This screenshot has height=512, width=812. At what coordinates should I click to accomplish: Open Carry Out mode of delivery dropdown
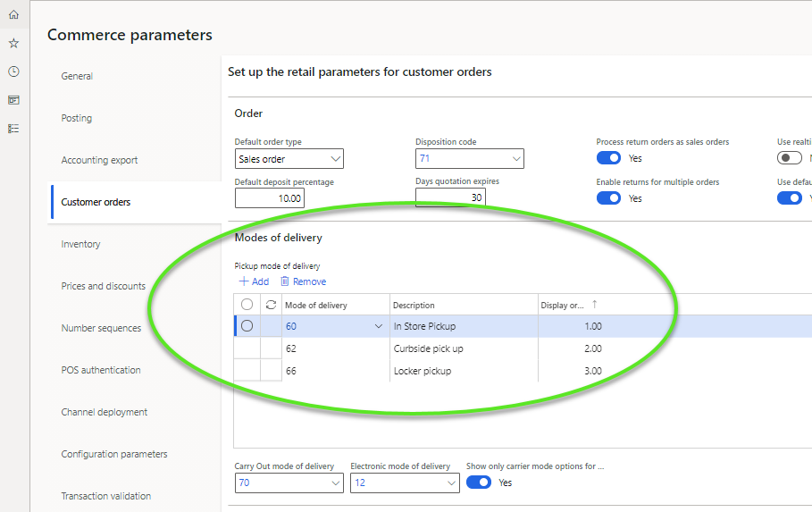point(336,483)
